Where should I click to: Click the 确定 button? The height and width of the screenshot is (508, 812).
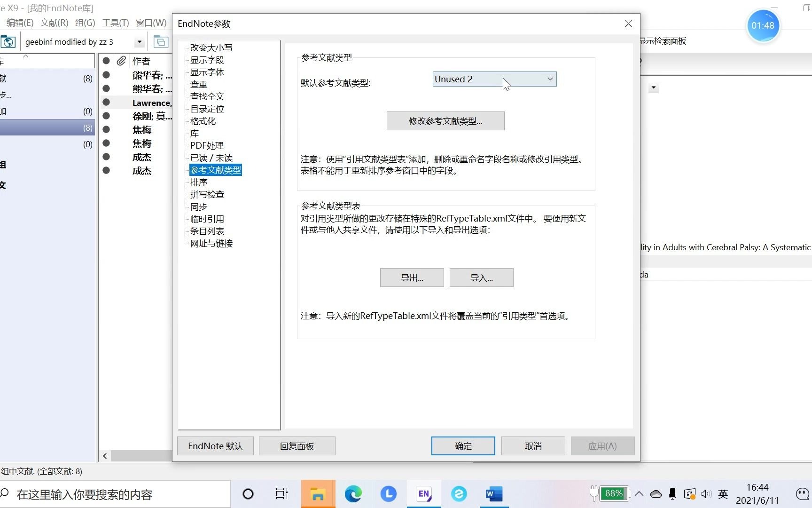pos(463,446)
